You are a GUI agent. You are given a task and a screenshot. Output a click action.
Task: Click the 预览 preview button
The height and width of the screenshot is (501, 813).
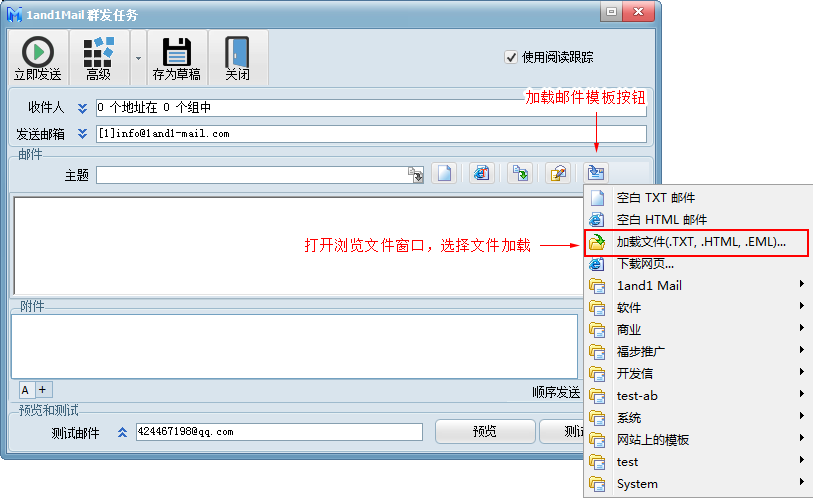click(485, 432)
